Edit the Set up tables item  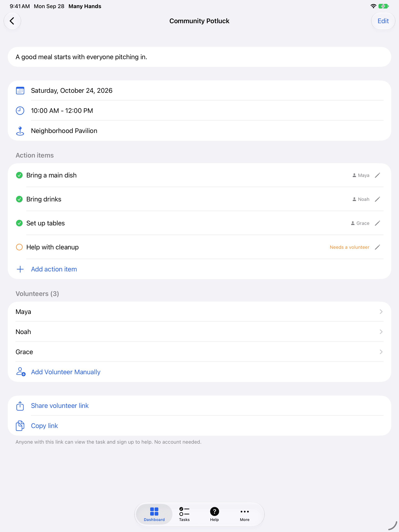pyautogui.click(x=377, y=223)
